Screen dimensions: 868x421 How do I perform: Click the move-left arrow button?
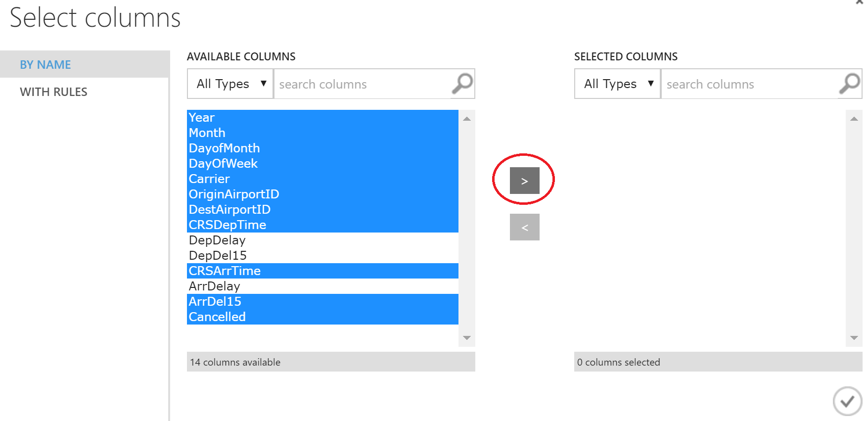click(x=524, y=227)
